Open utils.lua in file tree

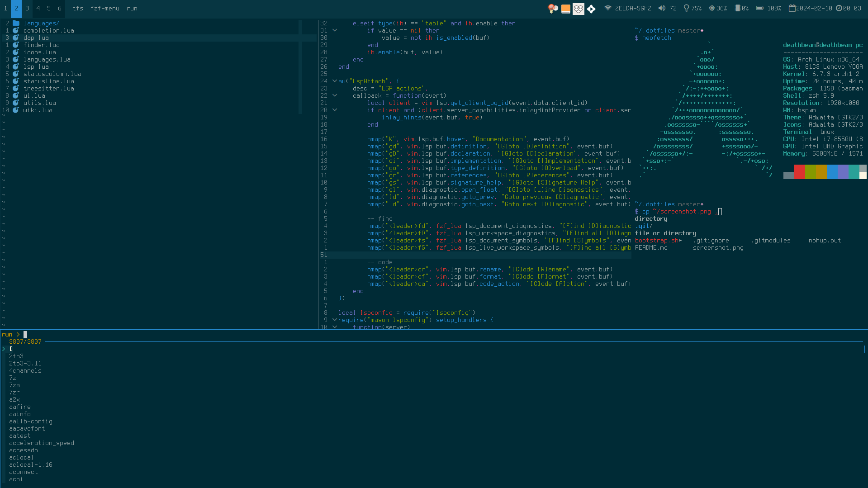pyautogui.click(x=40, y=103)
